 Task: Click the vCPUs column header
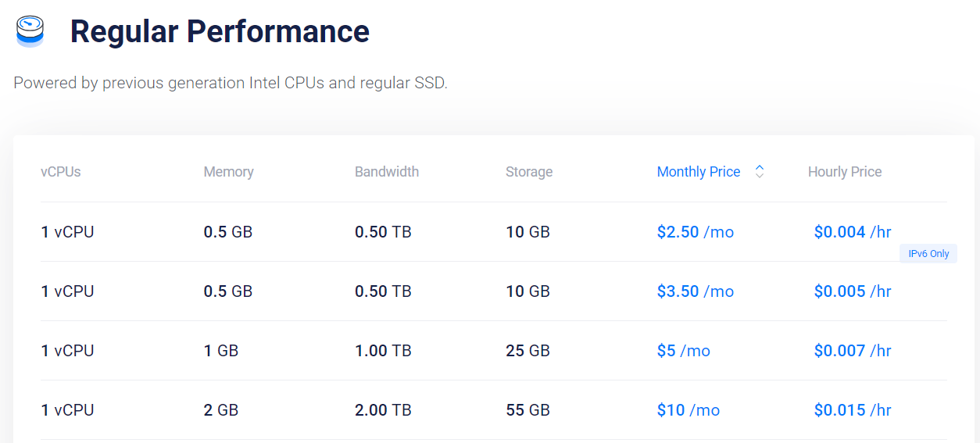click(61, 172)
